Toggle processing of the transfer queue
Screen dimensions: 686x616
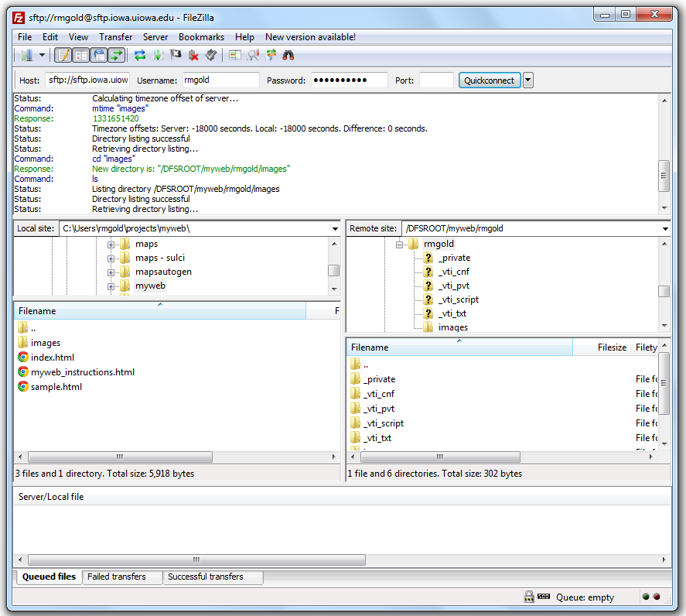158,55
